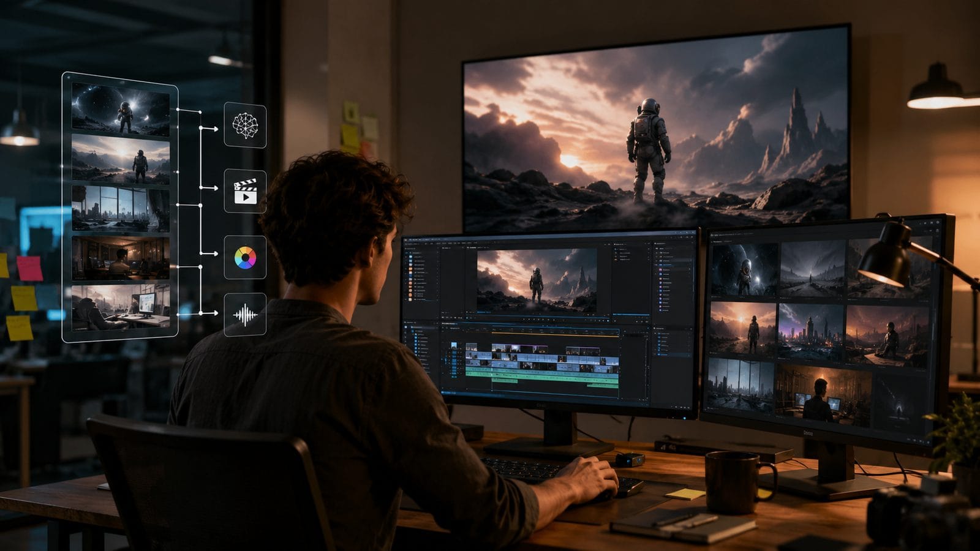Select overlay thumbnail of astronaut under starry sky

click(121, 109)
